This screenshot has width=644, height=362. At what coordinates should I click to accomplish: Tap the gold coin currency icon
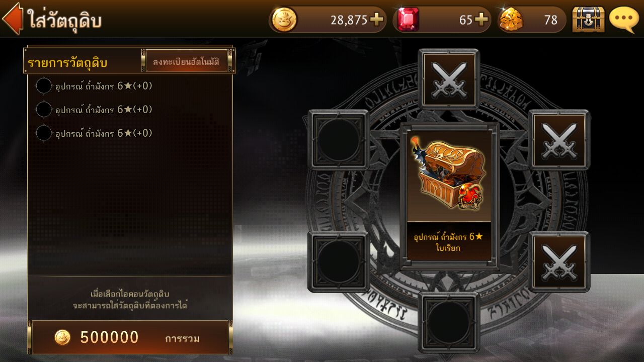tap(284, 20)
